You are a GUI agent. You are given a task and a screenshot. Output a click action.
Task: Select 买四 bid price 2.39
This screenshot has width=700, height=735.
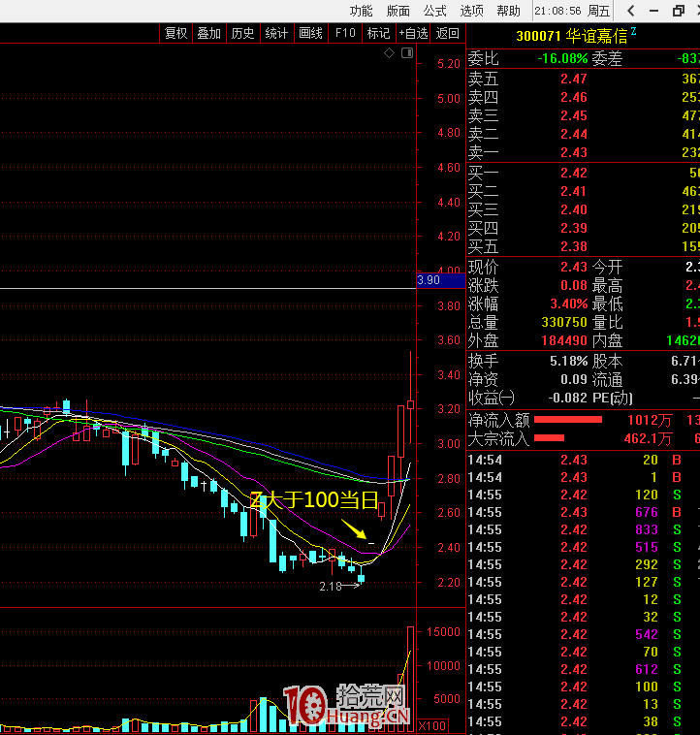[x=574, y=228]
